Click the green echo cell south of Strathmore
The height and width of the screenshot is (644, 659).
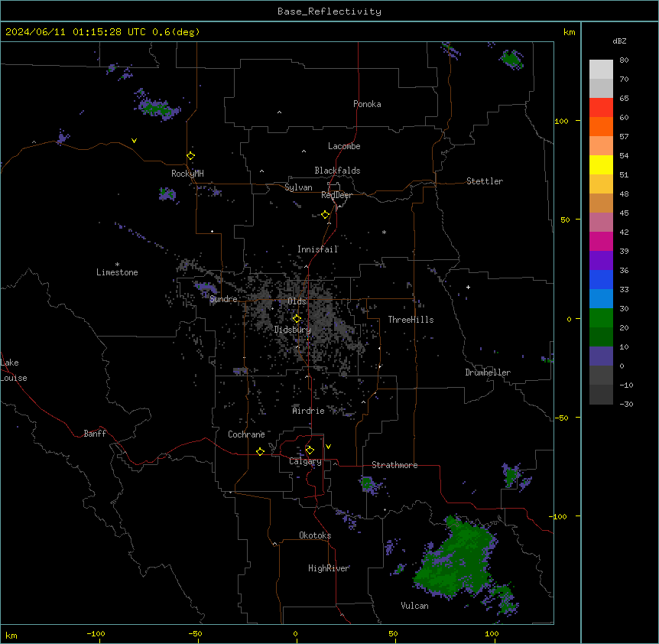[x=368, y=484]
